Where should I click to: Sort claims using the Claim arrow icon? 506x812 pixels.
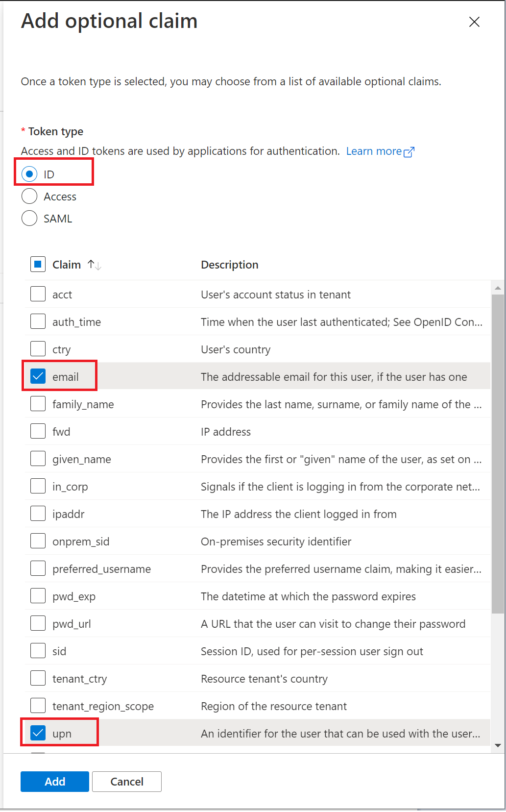click(94, 265)
